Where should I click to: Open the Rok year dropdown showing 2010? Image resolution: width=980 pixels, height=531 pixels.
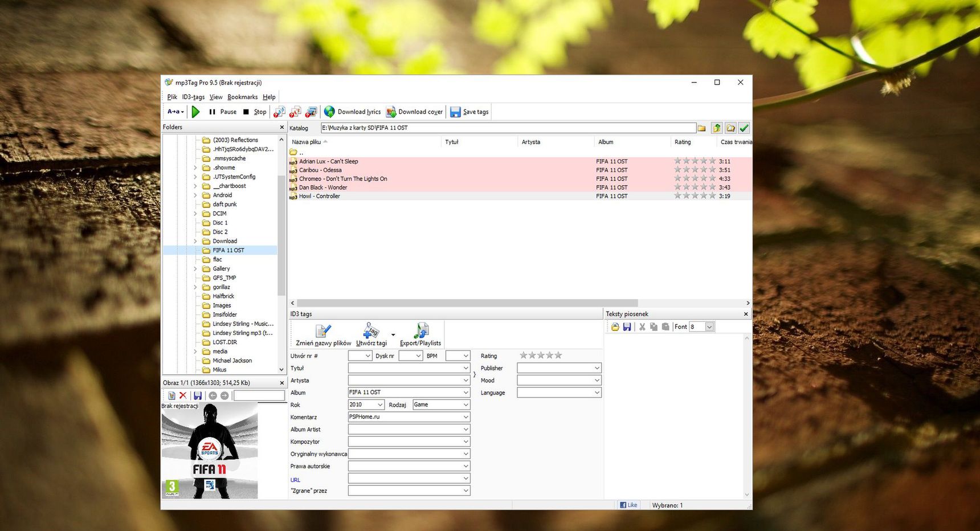coord(380,405)
